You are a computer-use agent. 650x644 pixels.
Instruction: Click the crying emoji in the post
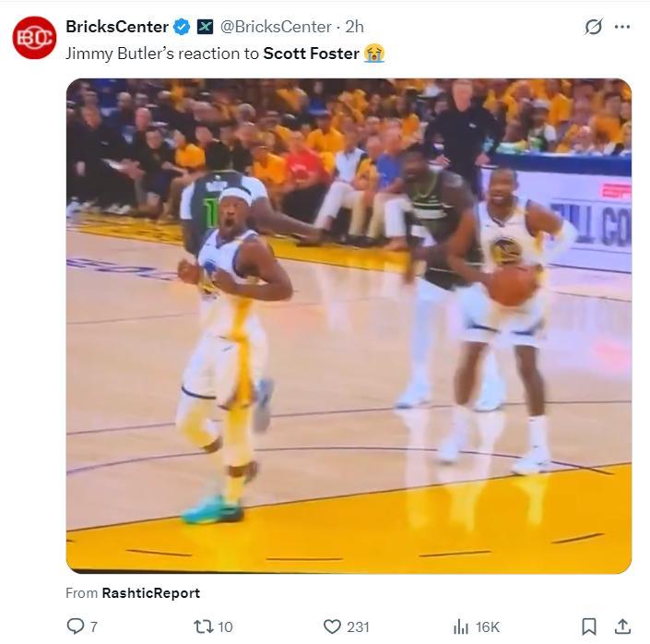374,54
